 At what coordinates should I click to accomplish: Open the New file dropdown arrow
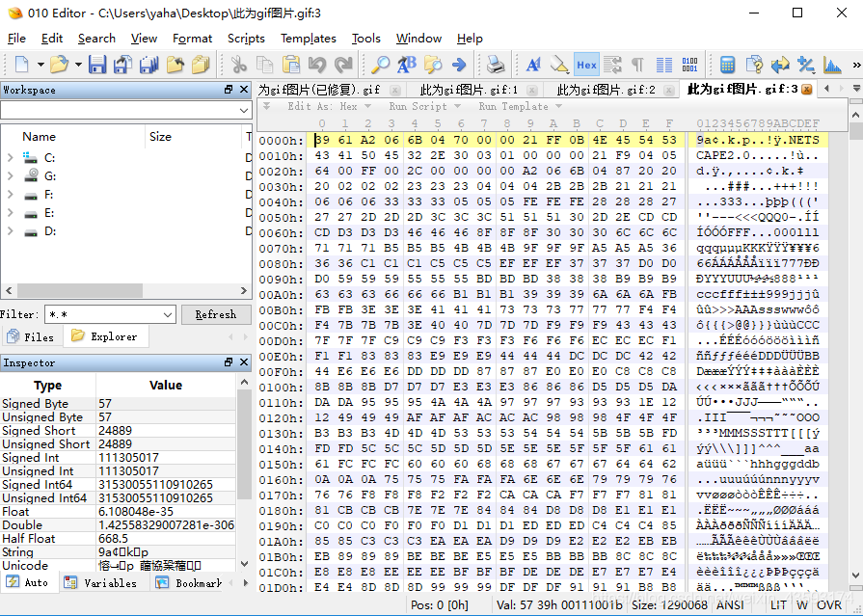pos(40,65)
